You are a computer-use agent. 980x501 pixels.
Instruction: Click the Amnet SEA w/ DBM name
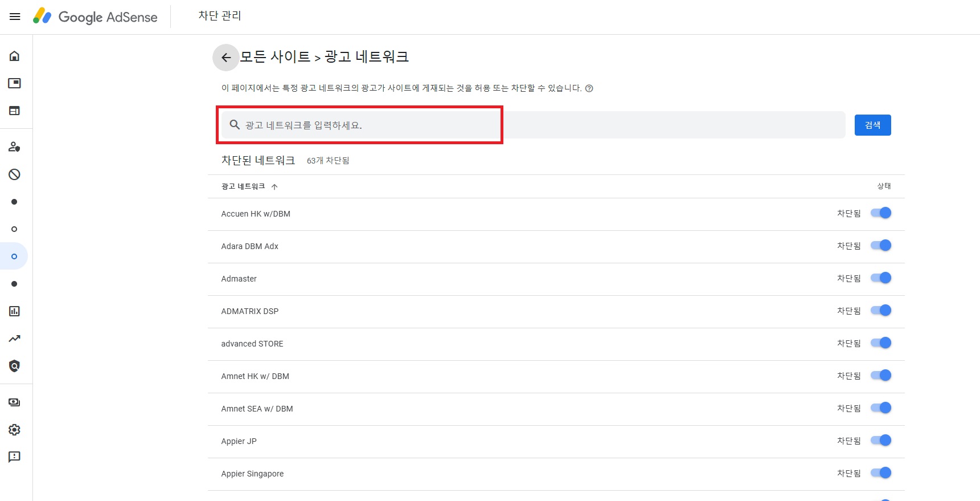click(x=257, y=409)
